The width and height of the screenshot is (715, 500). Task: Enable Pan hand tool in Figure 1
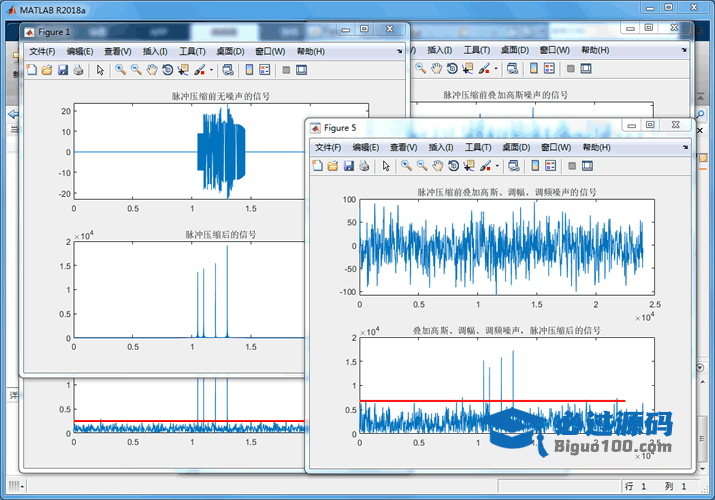(152, 70)
